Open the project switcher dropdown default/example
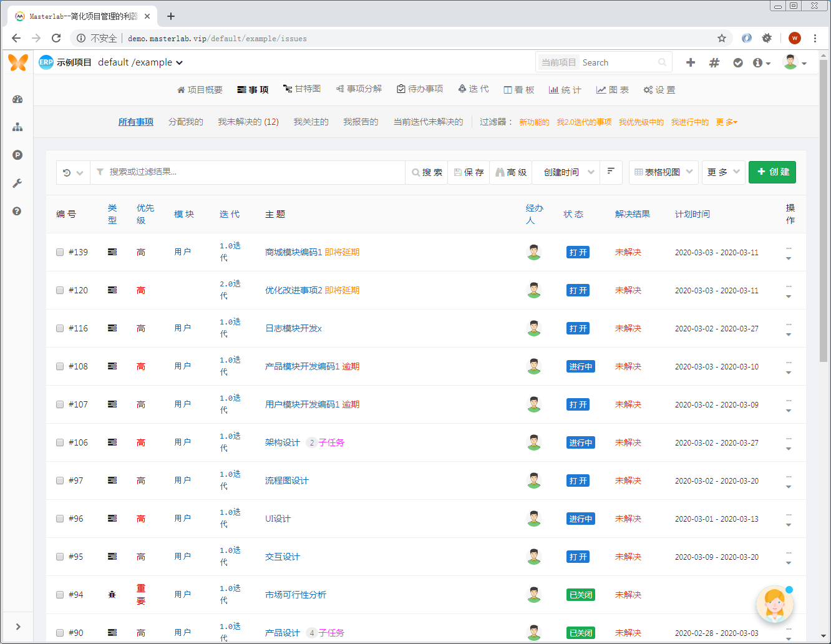The width and height of the screenshot is (831, 644). pyautogui.click(x=140, y=62)
